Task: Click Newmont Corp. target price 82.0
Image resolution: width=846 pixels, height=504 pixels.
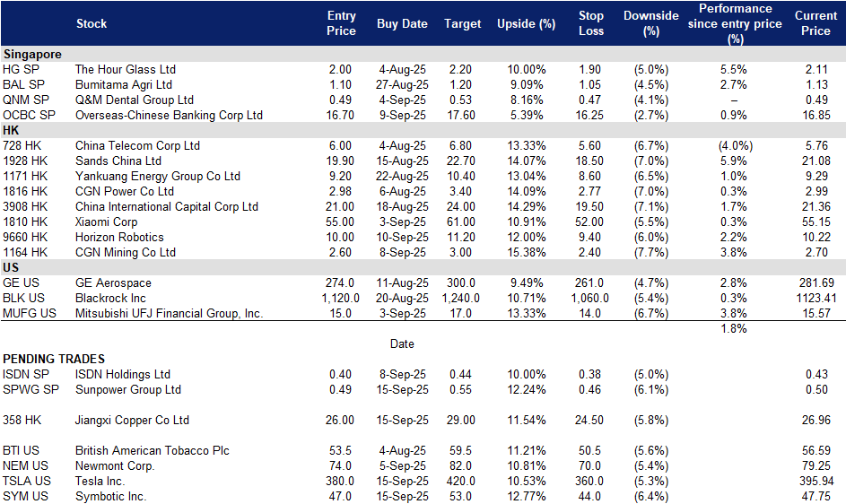Action: pyautogui.click(x=460, y=465)
